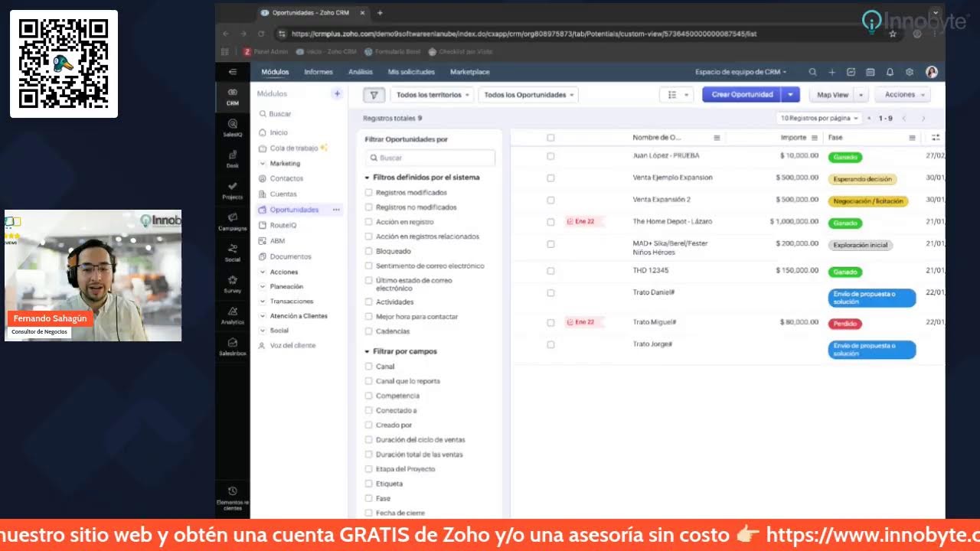This screenshot has width=980, height=551.
Task: Tick the Bloqueado filter checkbox
Action: click(369, 251)
